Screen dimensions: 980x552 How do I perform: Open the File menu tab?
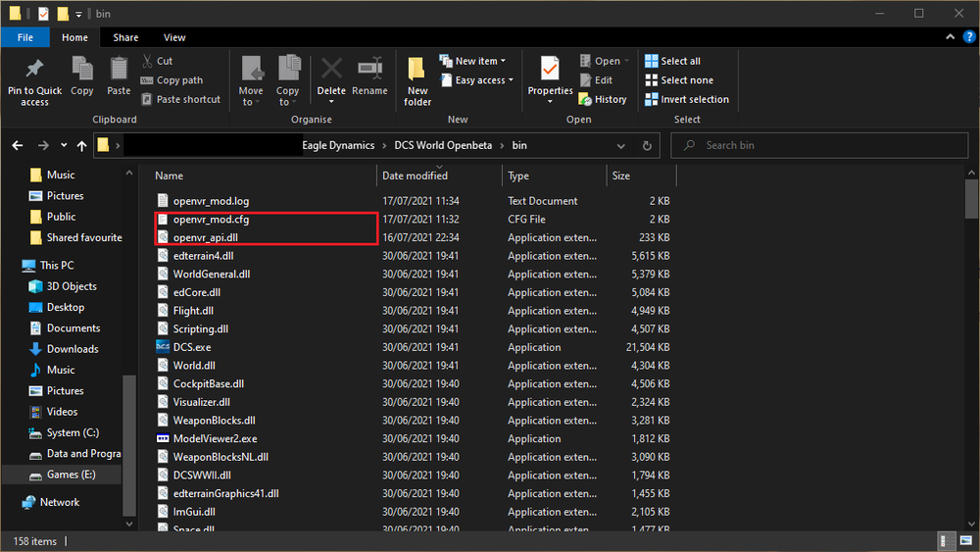[24, 37]
